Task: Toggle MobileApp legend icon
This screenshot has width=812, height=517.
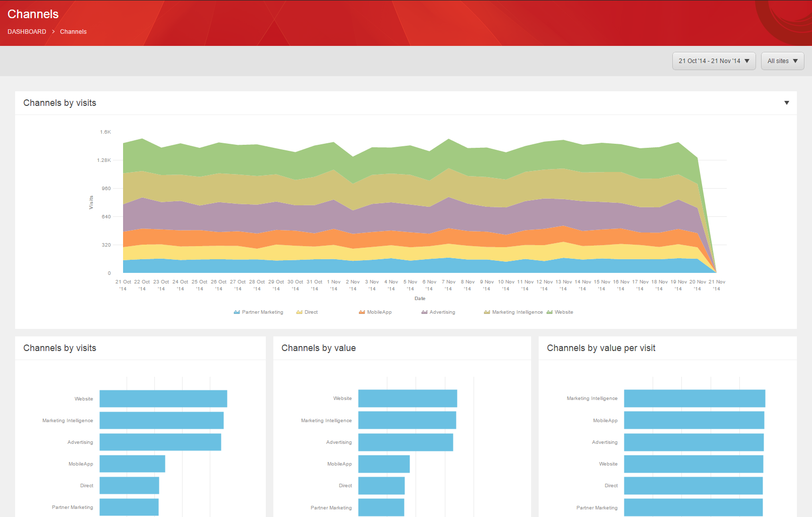Action: (x=362, y=312)
